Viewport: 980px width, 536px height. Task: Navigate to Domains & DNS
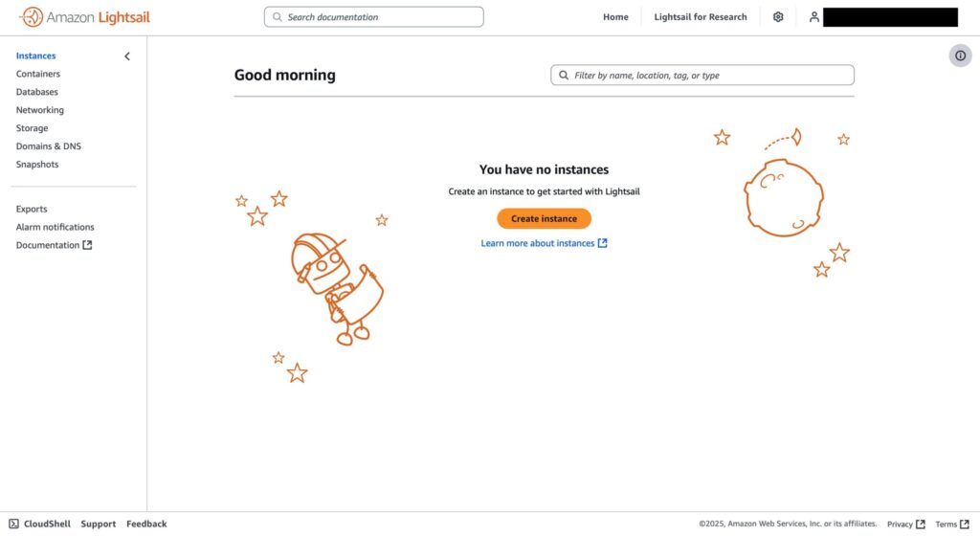click(49, 146)
